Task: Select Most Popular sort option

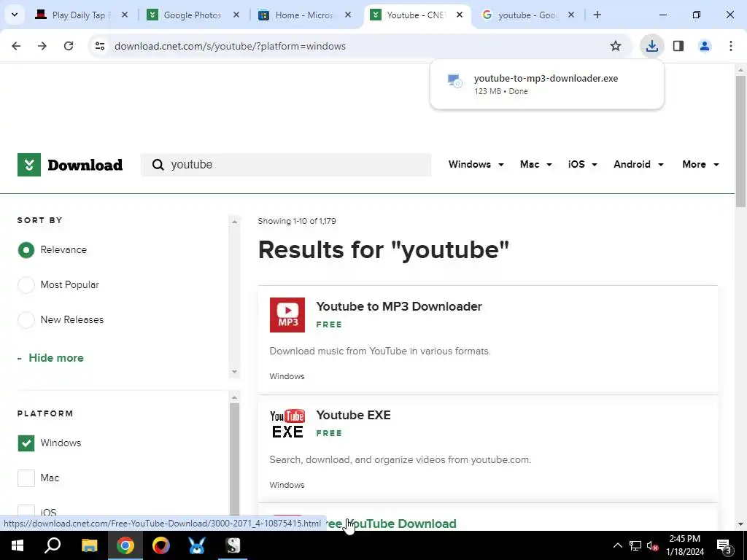Action: (x=26, y=285)
